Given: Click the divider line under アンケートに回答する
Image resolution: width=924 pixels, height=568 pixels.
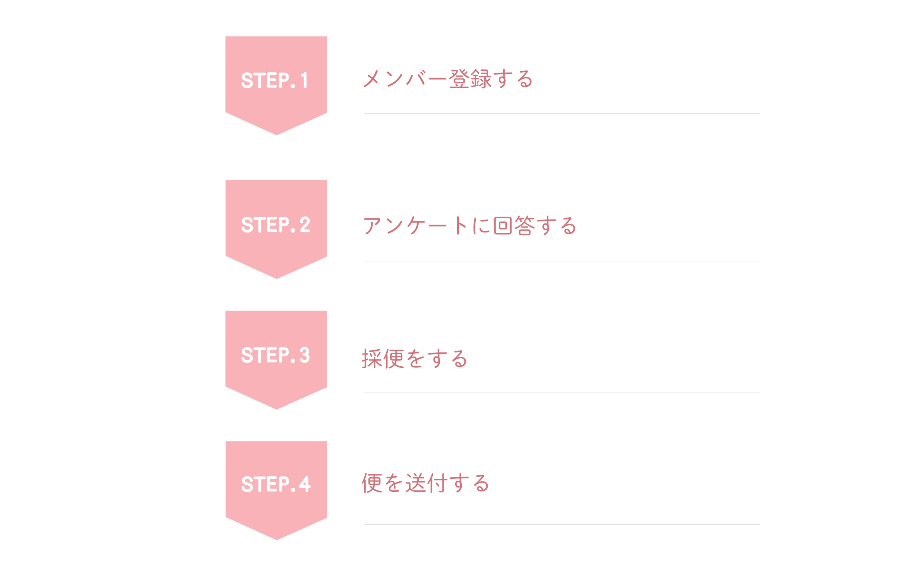Looking at the screenshot, I should [562, 261].
